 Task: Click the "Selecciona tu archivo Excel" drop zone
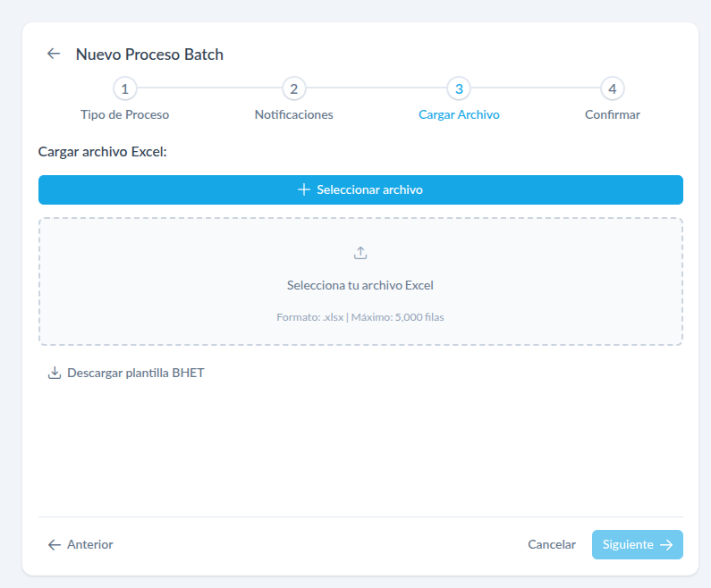[x=360, y=286]
